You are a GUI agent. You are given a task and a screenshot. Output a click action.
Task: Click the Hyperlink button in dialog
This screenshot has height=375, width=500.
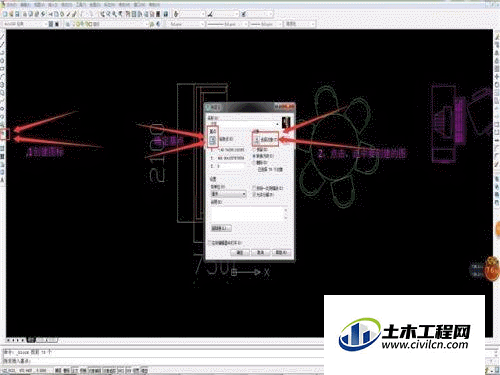[x=221, y=228]
